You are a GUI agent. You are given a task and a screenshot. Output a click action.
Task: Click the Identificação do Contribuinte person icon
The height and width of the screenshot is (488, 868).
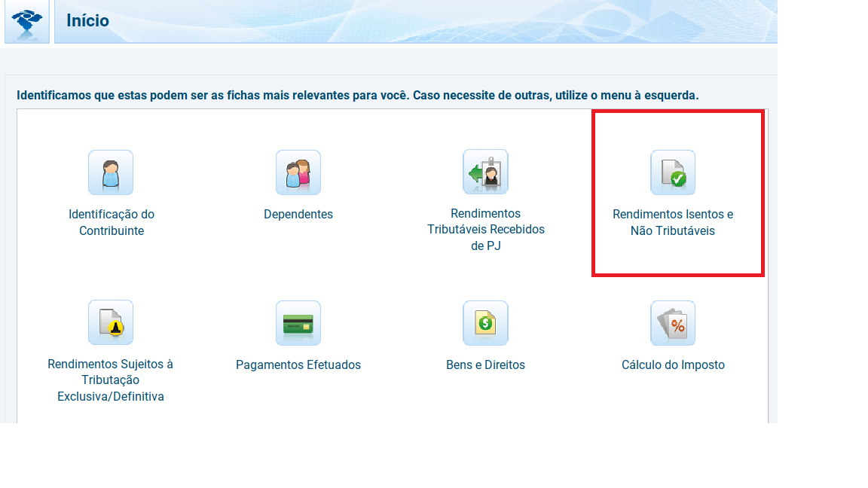click(111, 172)
